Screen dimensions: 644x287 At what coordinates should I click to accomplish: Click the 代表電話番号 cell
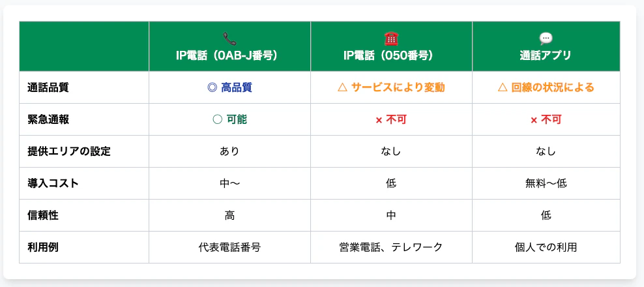229,247
